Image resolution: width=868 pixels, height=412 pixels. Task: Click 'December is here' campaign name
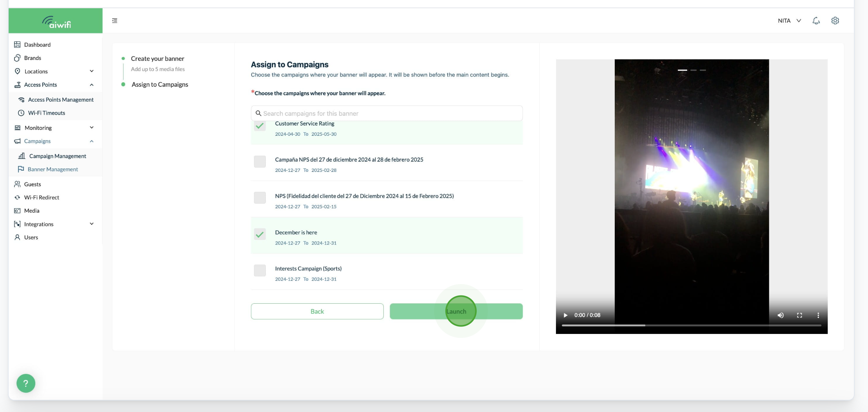coord(296,232)
